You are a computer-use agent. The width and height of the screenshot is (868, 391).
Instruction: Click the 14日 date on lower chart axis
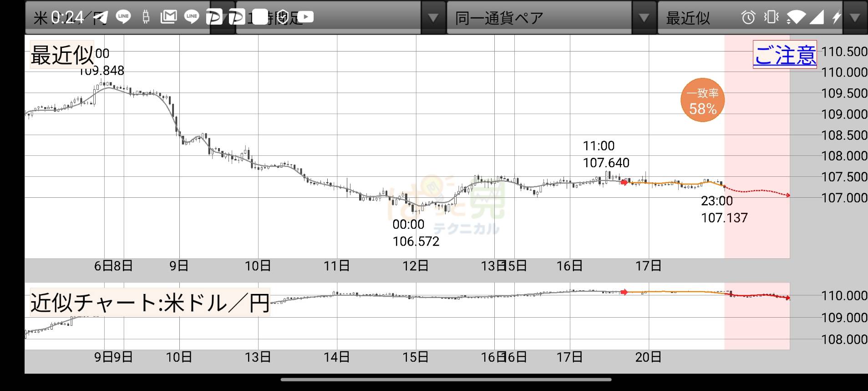click(x=336, y=357)
